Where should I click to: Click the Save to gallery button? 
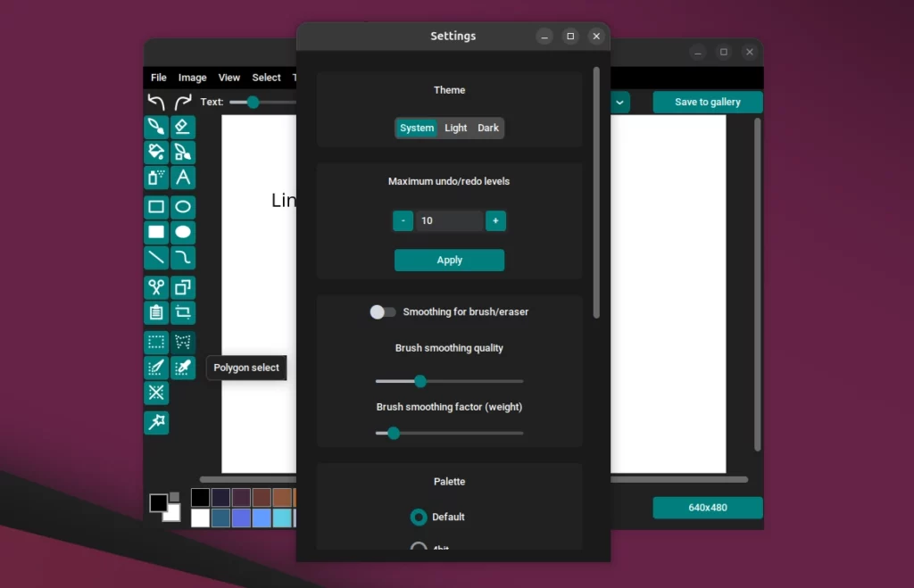click(707, 102)
